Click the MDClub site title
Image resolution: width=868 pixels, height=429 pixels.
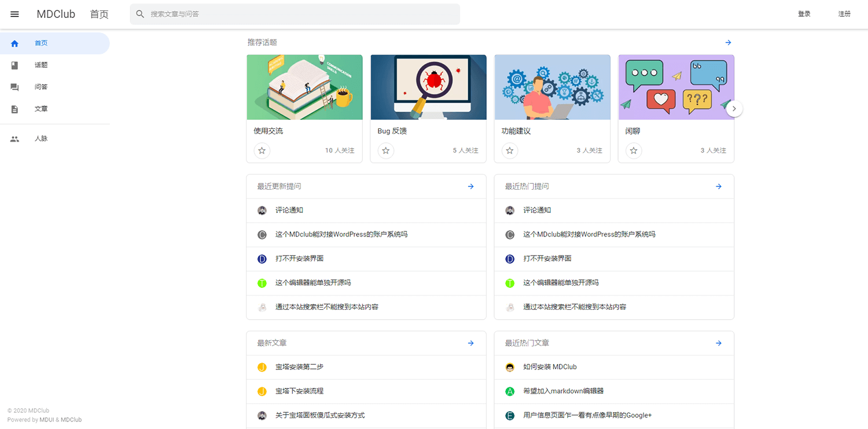pos(56,14)
